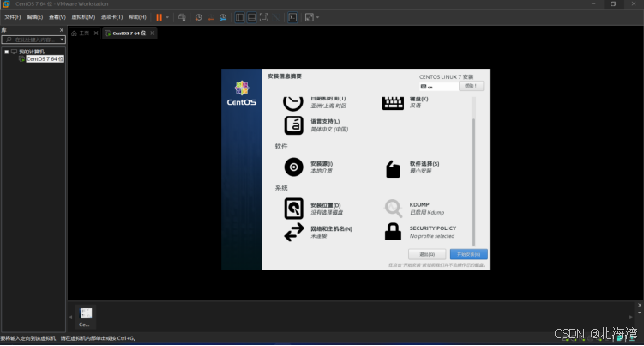644x346 pixels.
Task: Click the full screen mode icon
Action: click(263, 17)
